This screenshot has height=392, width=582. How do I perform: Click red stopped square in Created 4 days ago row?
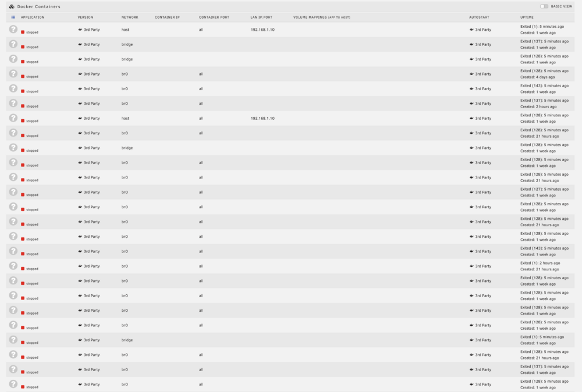click(x=23, y=76)
